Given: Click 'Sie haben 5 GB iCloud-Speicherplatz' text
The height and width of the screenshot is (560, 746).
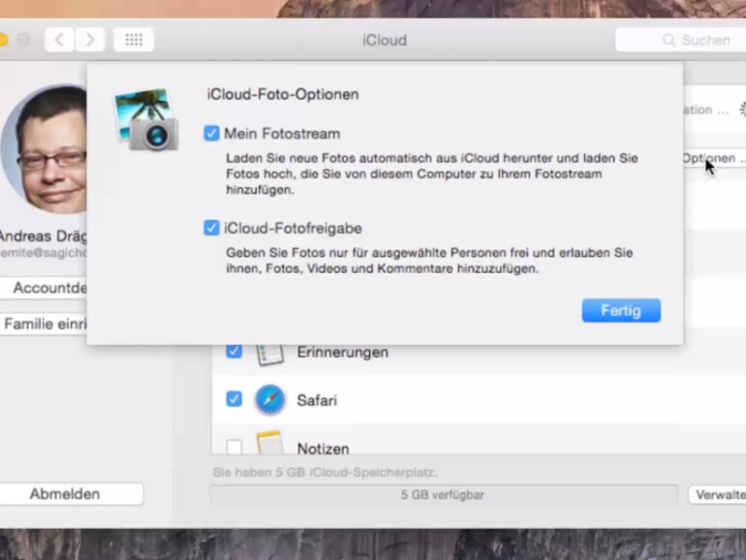Looking at the screenshot, I should tap(325, 473).
